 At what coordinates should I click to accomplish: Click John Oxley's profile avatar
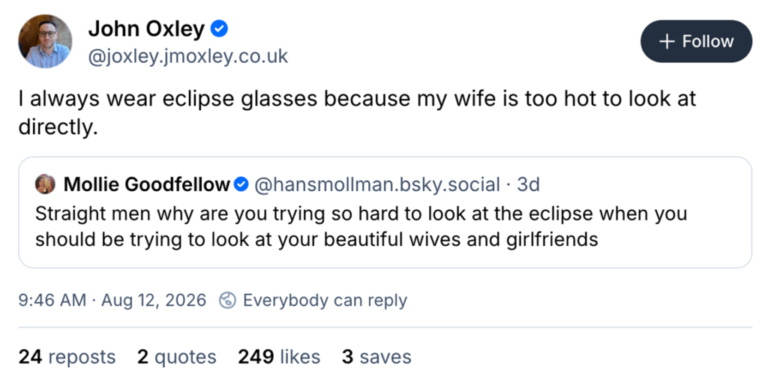click(x=45, y=41)
